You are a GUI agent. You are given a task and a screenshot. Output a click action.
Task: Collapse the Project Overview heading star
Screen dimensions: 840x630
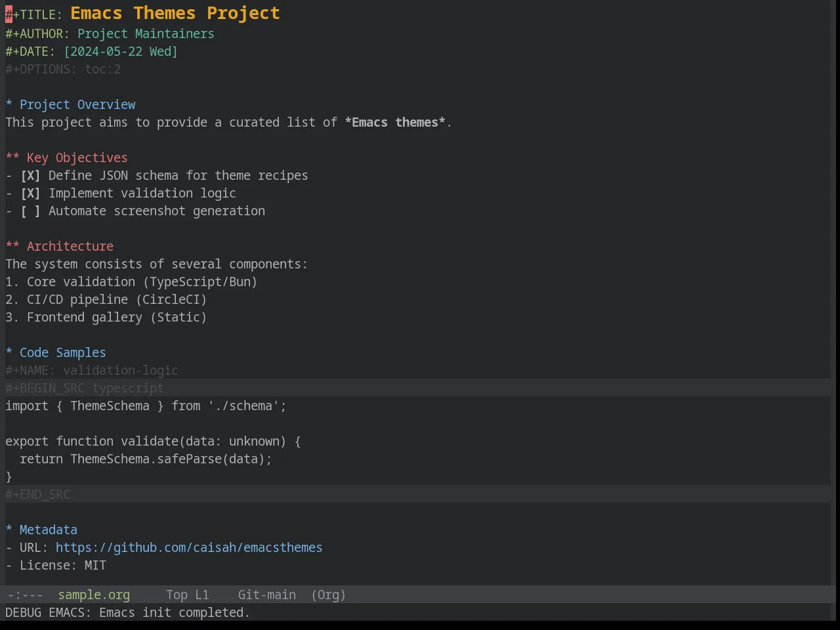tap(9, 104)
